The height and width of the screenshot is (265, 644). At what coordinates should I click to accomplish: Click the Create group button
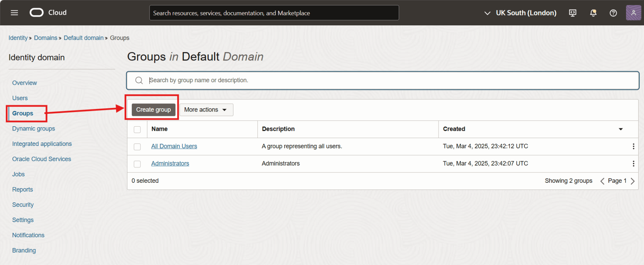(x=153, y=110)
